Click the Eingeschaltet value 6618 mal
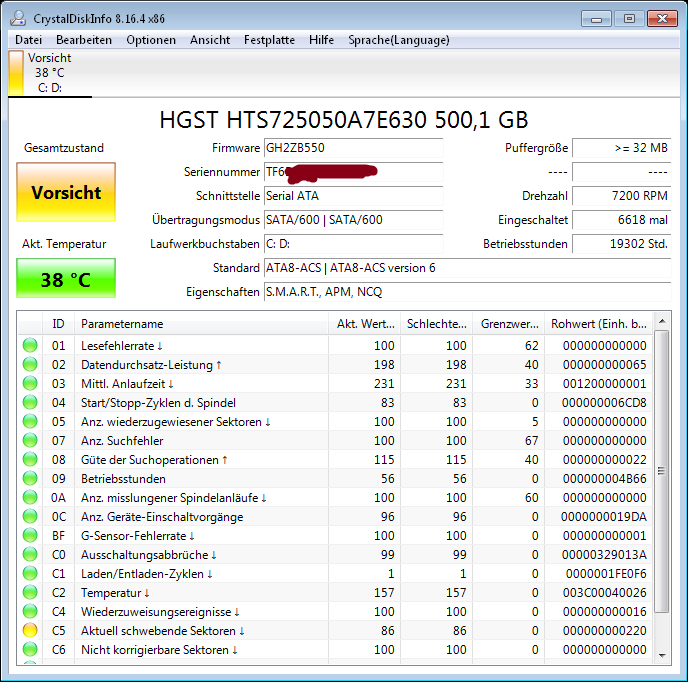The width and height of the screenshot is (688, 682). [x=622, y=220]
